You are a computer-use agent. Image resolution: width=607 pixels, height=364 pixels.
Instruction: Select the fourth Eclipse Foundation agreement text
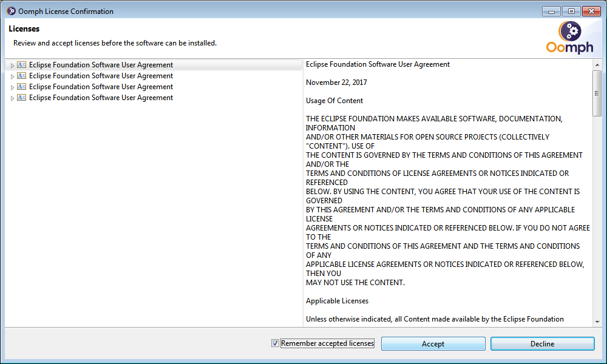(x=101, y=98)
